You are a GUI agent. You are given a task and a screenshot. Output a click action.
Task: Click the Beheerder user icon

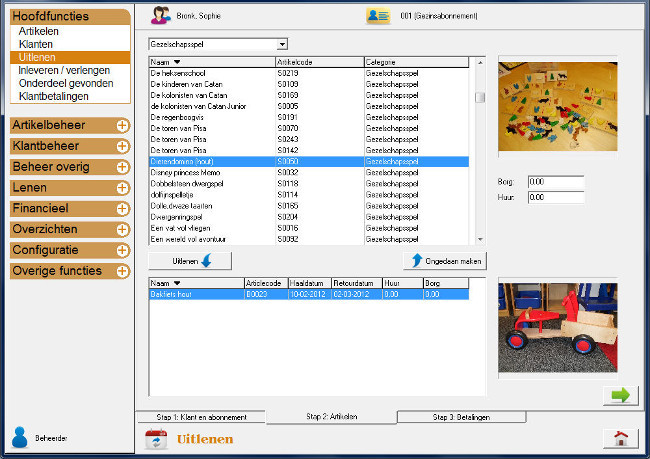(19, 437)
